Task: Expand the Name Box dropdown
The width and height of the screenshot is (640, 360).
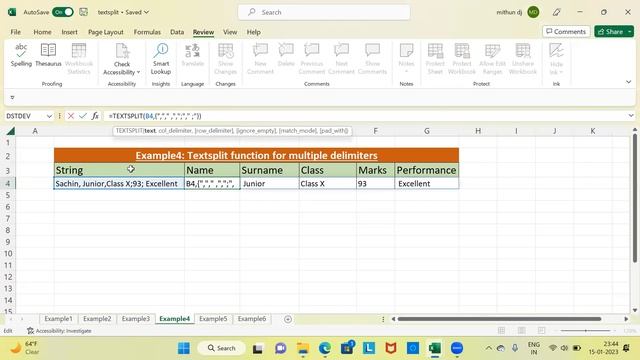Action: pos(49,116)
